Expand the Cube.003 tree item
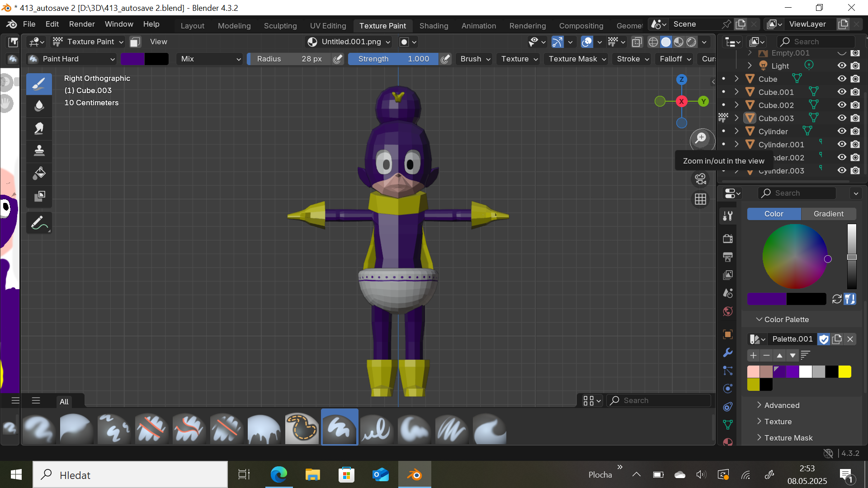This screenshot has width=868, height=488. [736, 118]
